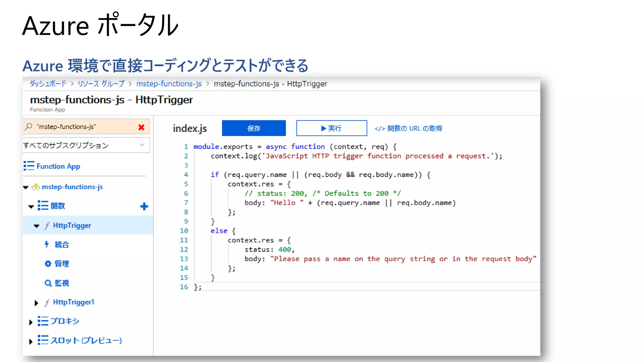Viewport: 644px width, 362px height.
Task: Go to リソース グループ in the breadcrumb
Action: click(101, 84)
